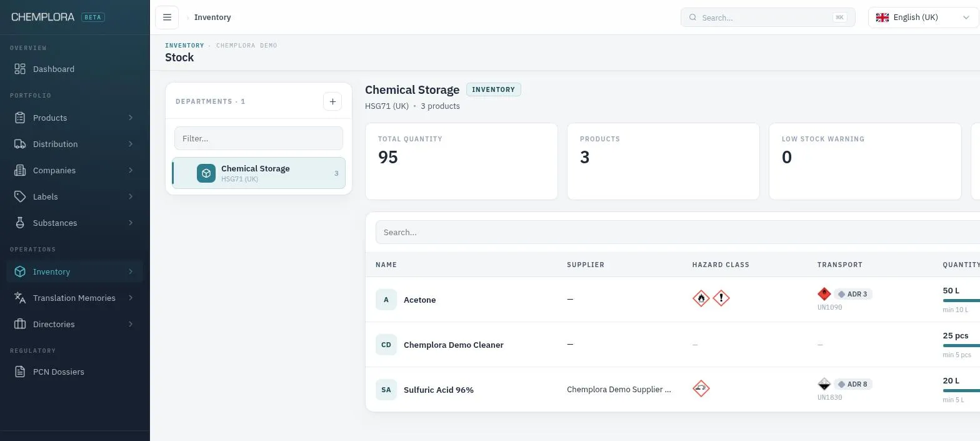980x441 pixels.
Task: Open the English (UK) language dropdown
Action: tap(923, 18)
